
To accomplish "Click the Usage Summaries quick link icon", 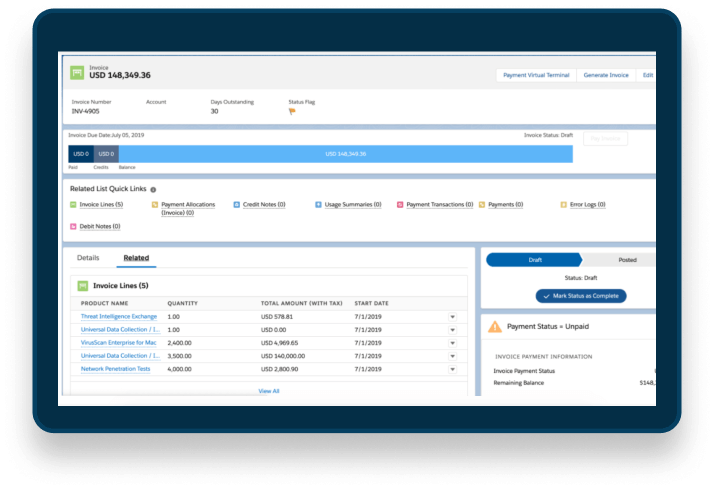I will (x=318, y=204).
